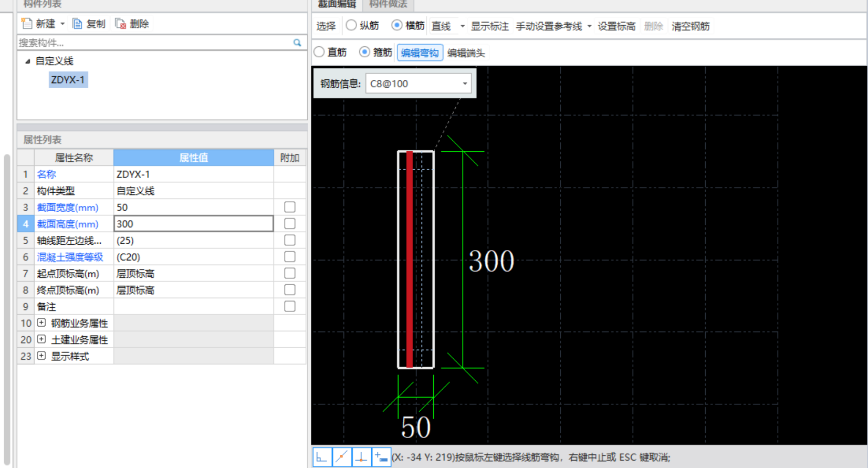Click the 设置标高 button
The image size is (868, 468).
point(616,26)
